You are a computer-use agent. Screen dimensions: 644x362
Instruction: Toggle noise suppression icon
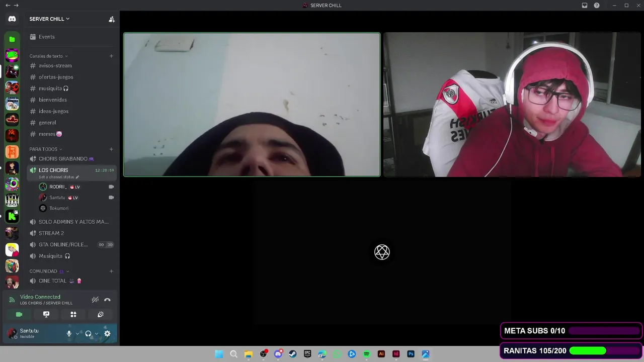(95, 300)
